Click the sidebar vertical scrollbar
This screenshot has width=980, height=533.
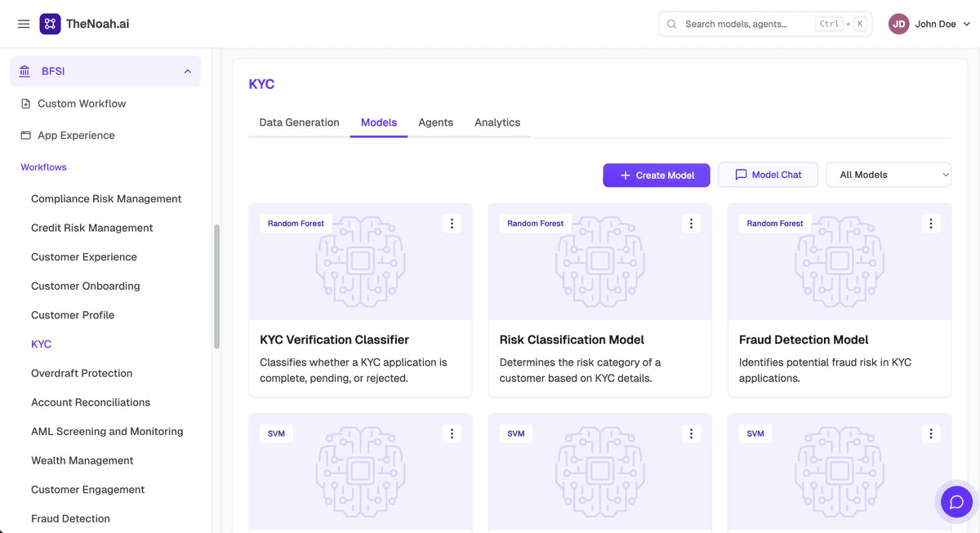216,286
